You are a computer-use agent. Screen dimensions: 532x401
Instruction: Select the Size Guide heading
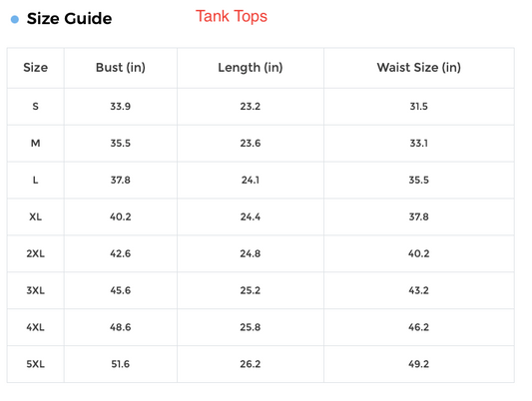(x=69, y=18)
